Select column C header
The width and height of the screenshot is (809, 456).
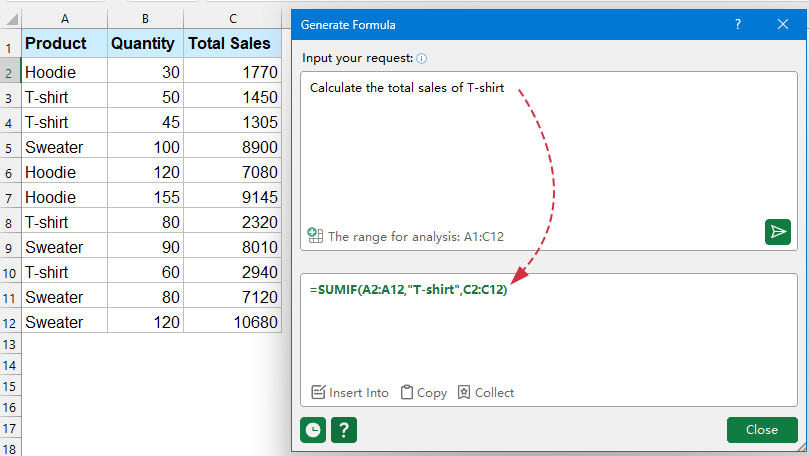232,19
